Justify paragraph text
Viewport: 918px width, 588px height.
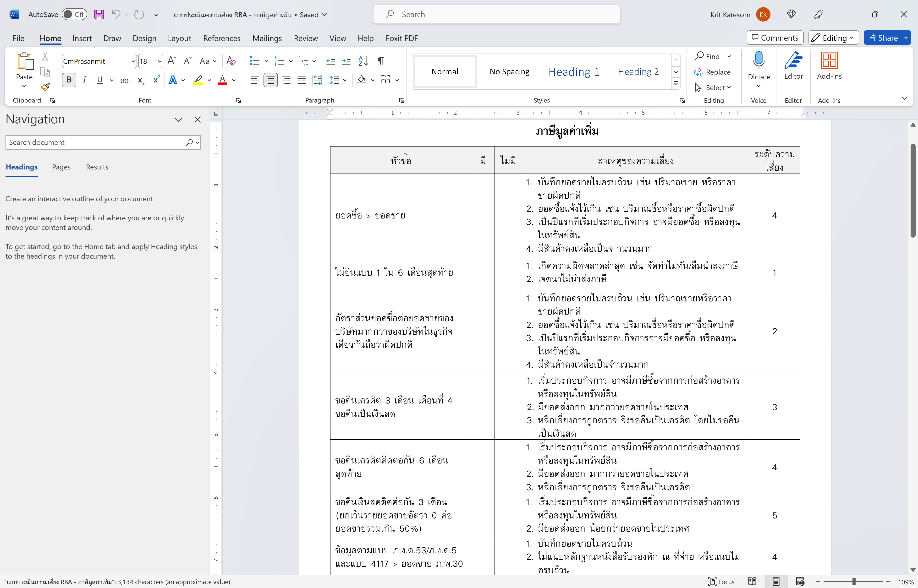pyautogui.click(x=302, y=80)
